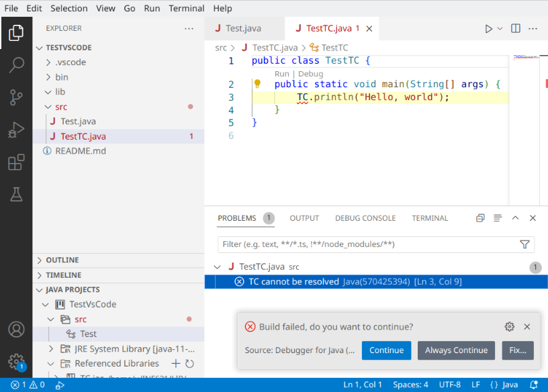Collapse TestTC.java group in Problems
Image resolution: width=548 pixels, height=392 pixels.
pos(218,267)
